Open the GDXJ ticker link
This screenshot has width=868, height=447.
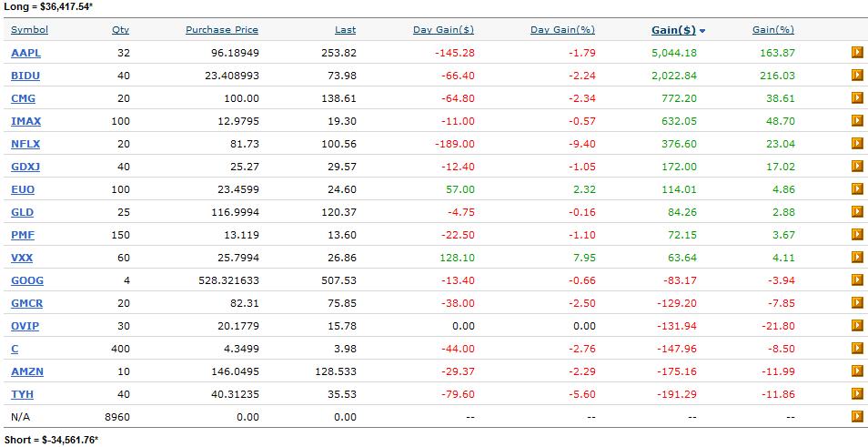coord(25,167)
